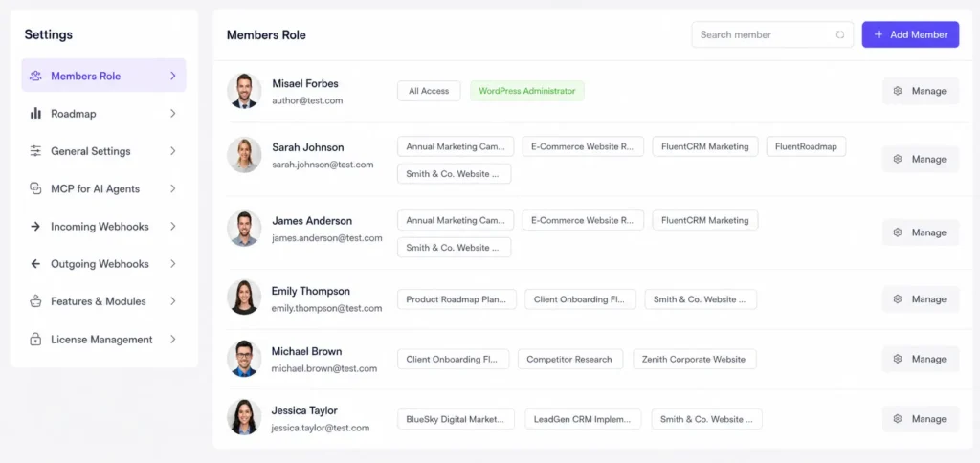Open License Management section

(103, 340)
